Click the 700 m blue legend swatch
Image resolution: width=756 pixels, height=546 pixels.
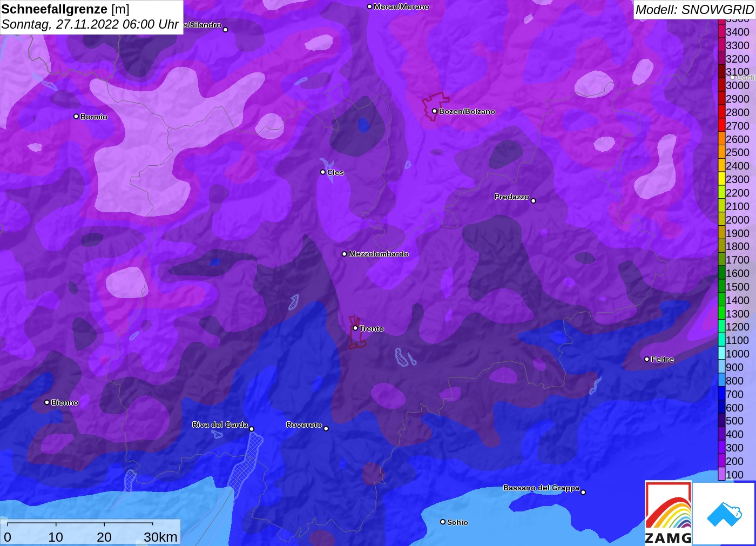point(721,394)
